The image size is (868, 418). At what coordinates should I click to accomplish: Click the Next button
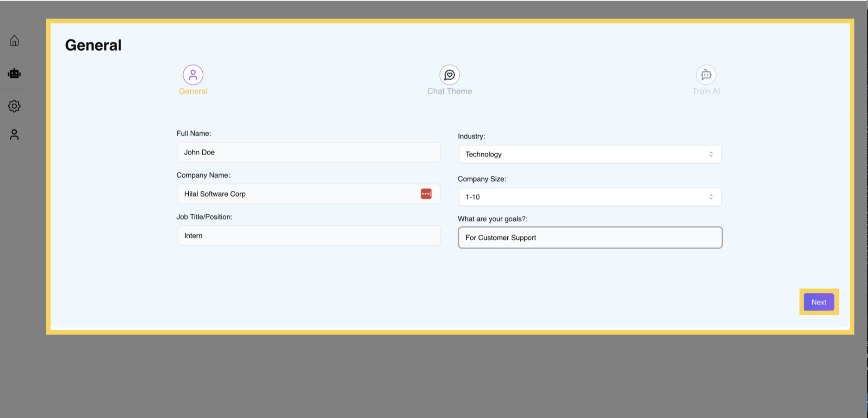pyautogui.click(x=819, y=302)
